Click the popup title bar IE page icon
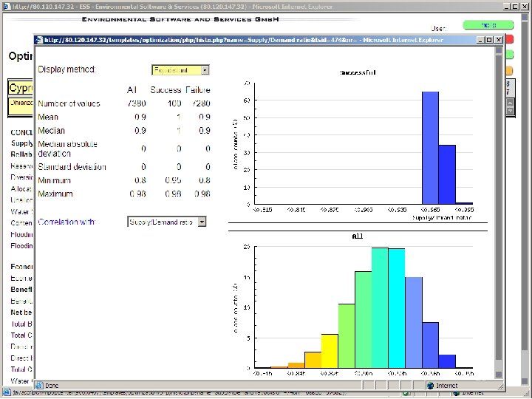The width and height of the screenshot is (532, 399). (x=39, y=40)
